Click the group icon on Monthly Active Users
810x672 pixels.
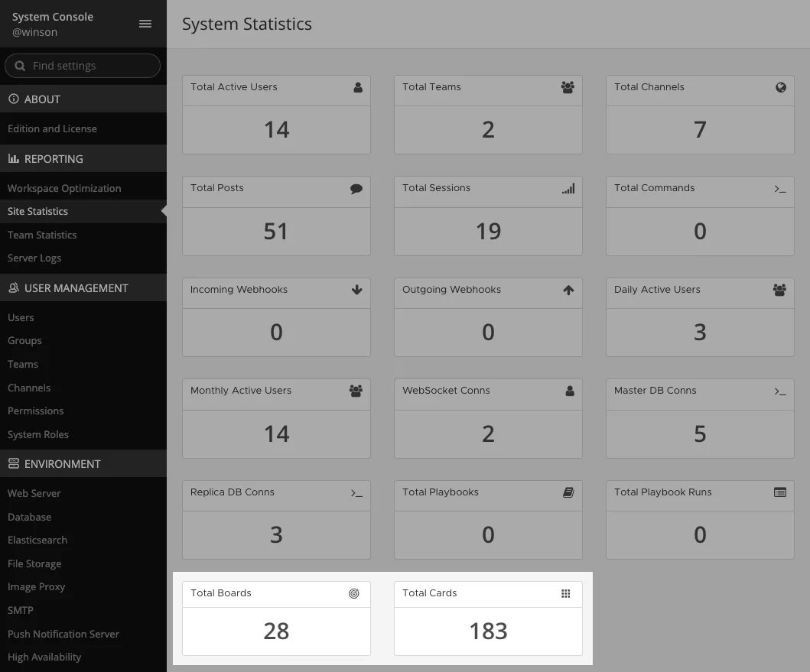pos(356,391)
